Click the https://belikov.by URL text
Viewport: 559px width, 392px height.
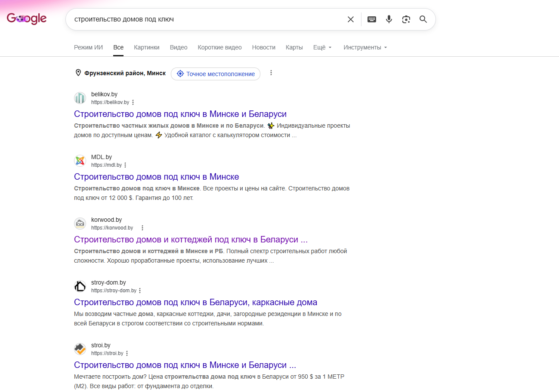(x=110, y=102)
